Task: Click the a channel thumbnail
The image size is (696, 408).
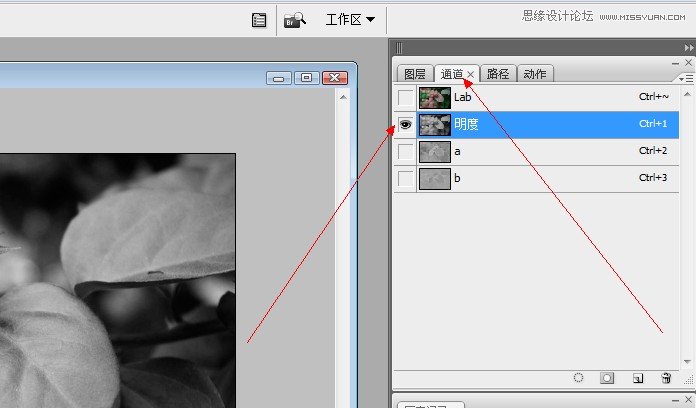Action: click(435, 152)
